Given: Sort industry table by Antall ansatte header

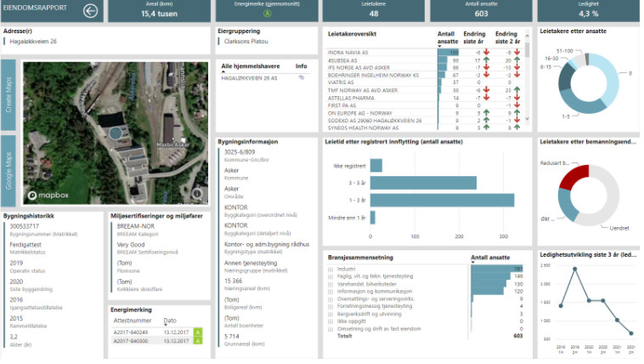Looking at the screenshot, I should pyautogui.click(x=490, y=258).
